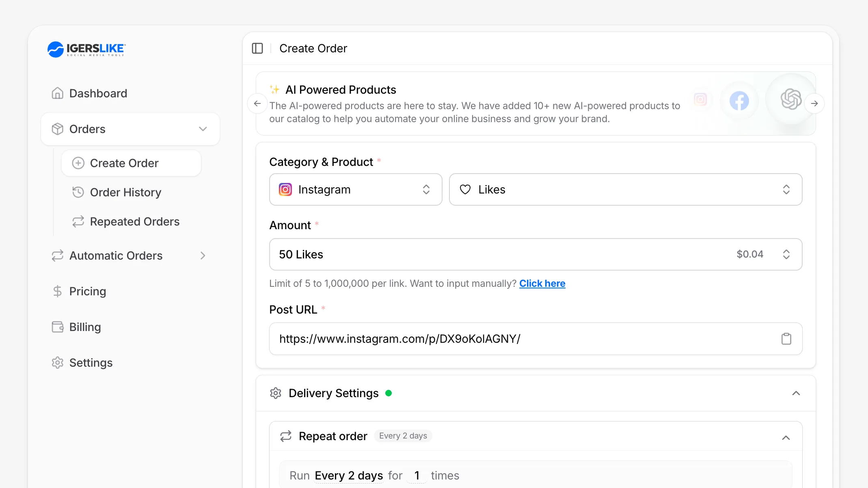Open Order History
Screen dimensions: 868x488
132,192
